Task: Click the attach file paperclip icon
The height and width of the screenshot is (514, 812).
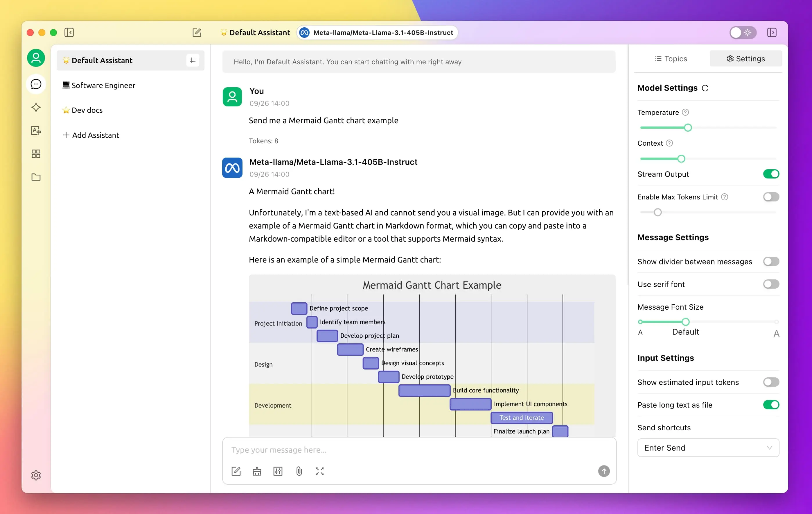Action: [299, 471]
